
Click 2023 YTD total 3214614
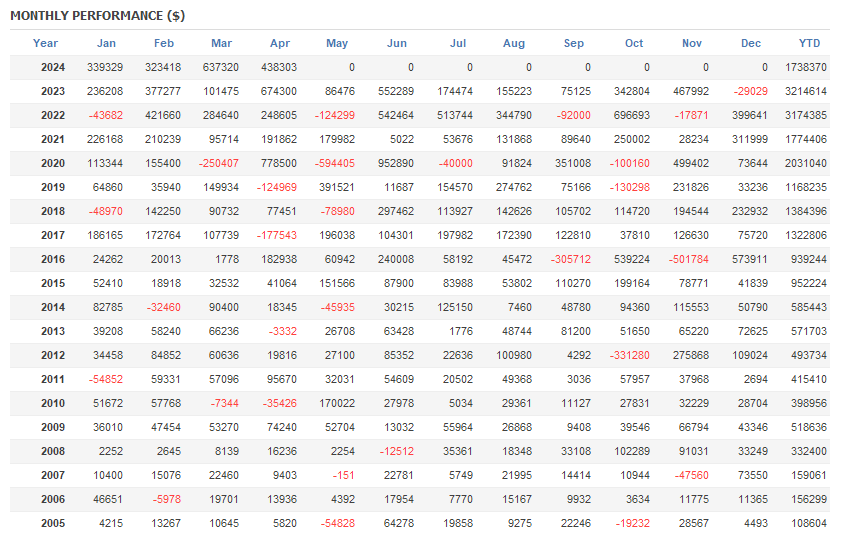tap(806, 91)
